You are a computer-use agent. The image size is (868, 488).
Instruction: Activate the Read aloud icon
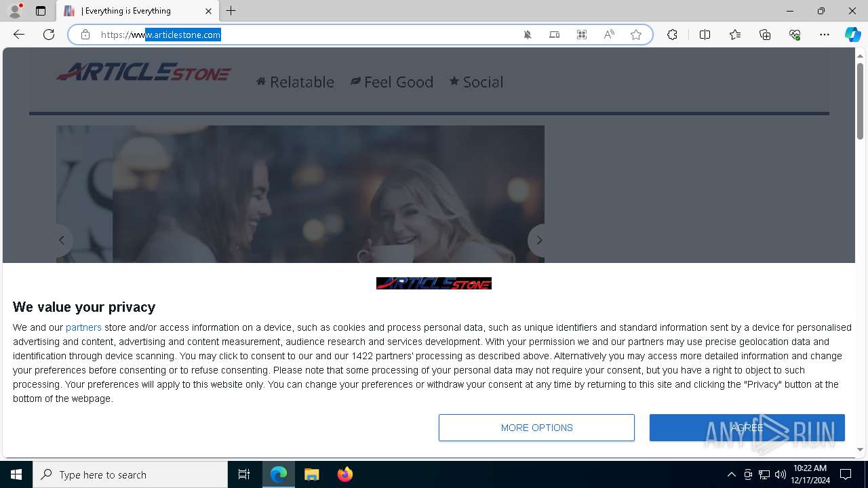pyautogui.click(x=609, y=35)
